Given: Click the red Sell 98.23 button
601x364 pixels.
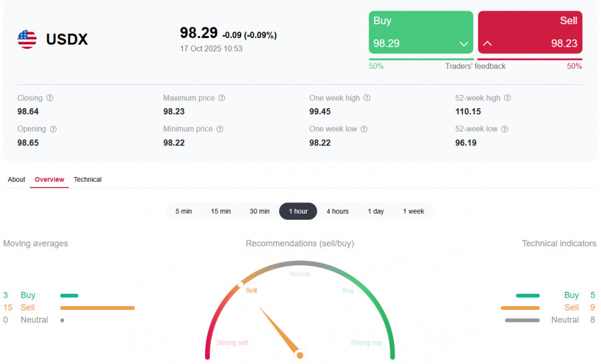Looking at the screenshot, I should click(530, 32).
